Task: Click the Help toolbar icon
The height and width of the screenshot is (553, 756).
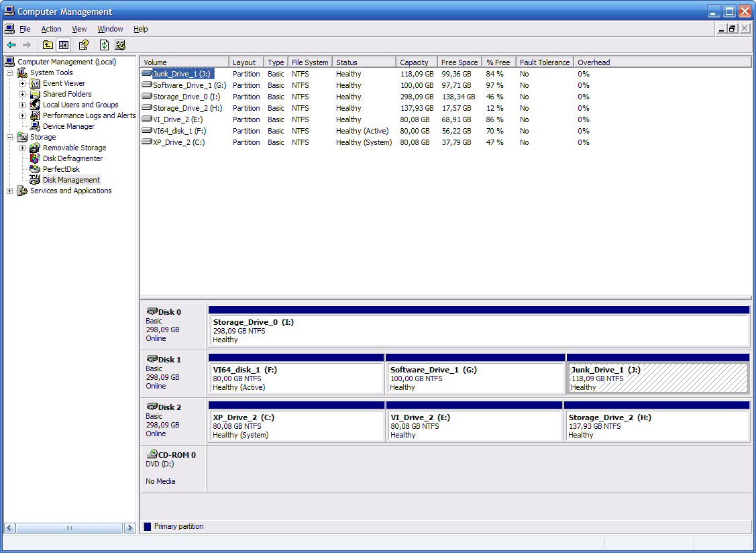Action: 84,45
